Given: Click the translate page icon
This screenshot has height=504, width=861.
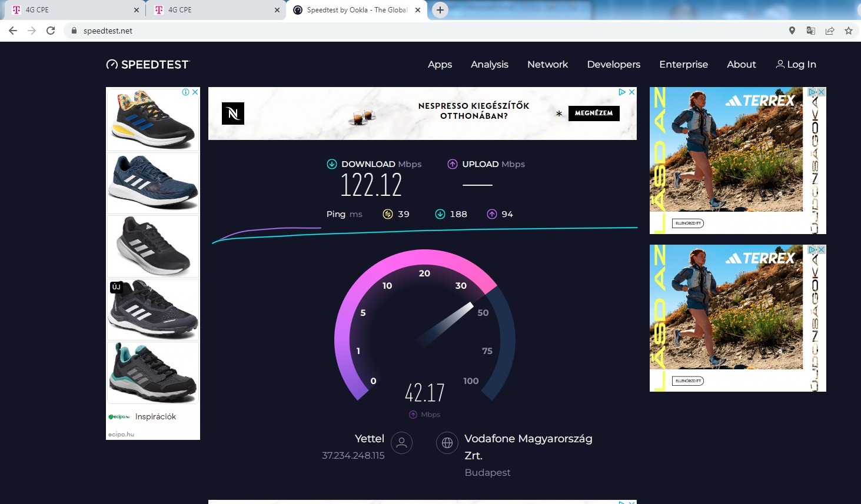Looking at the screenshot, I should 811,31.
